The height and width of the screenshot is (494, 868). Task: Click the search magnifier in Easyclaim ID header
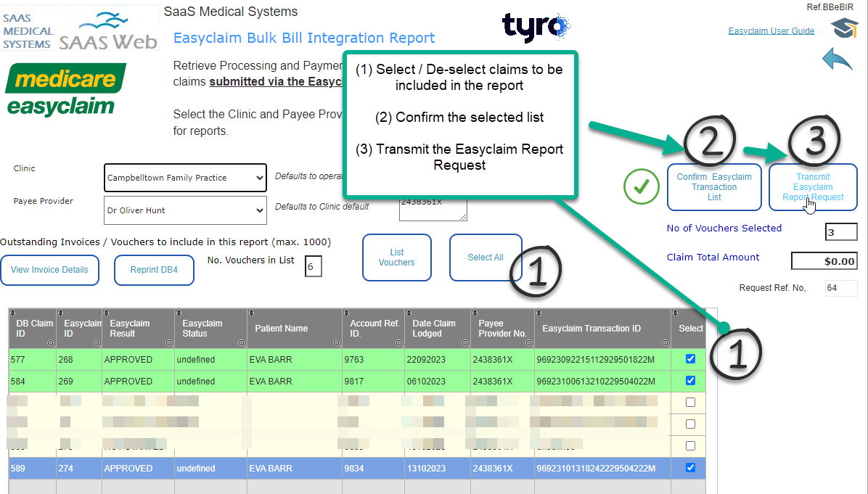click(97, 344)
